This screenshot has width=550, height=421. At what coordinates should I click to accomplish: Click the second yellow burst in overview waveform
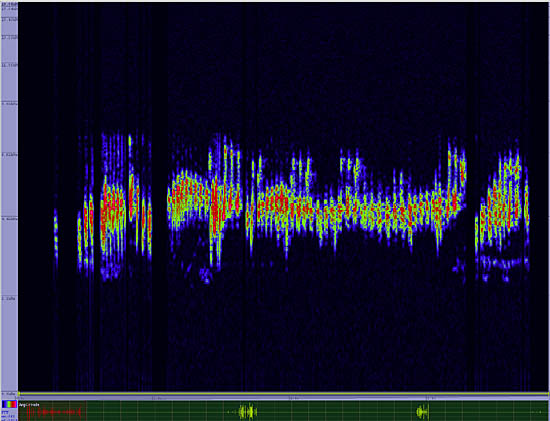pos(423,411)
